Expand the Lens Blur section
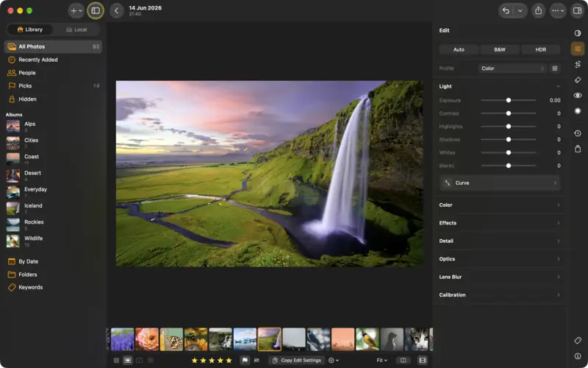 (500, 277)
